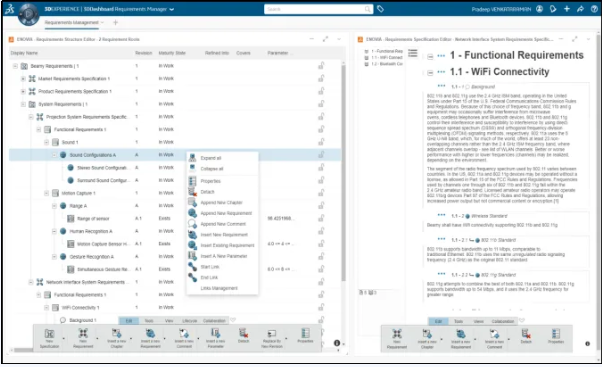Click the share arrow icon in top bar
This screenshot has height=367, width=602.
(580, 9)
